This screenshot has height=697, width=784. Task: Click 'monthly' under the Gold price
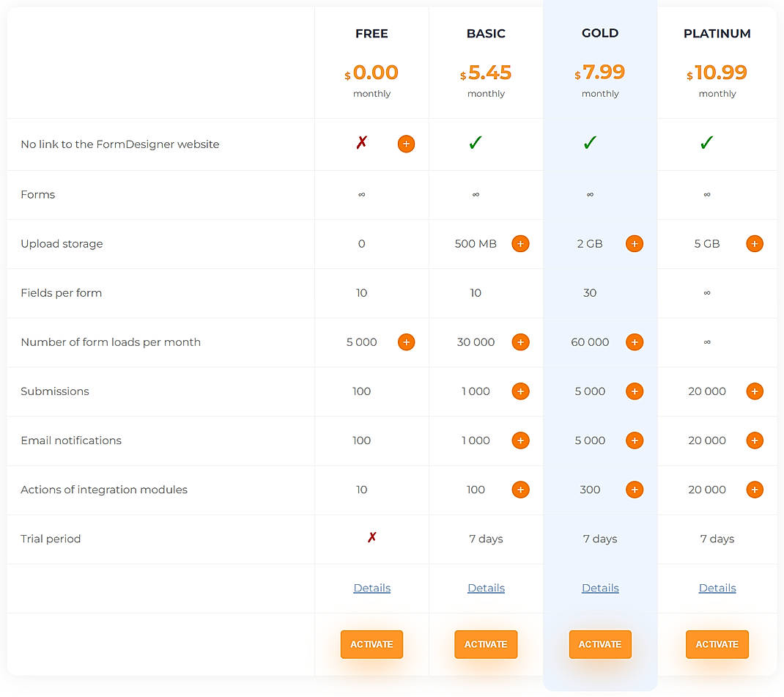pyautogui.click(x=600, y=94)
